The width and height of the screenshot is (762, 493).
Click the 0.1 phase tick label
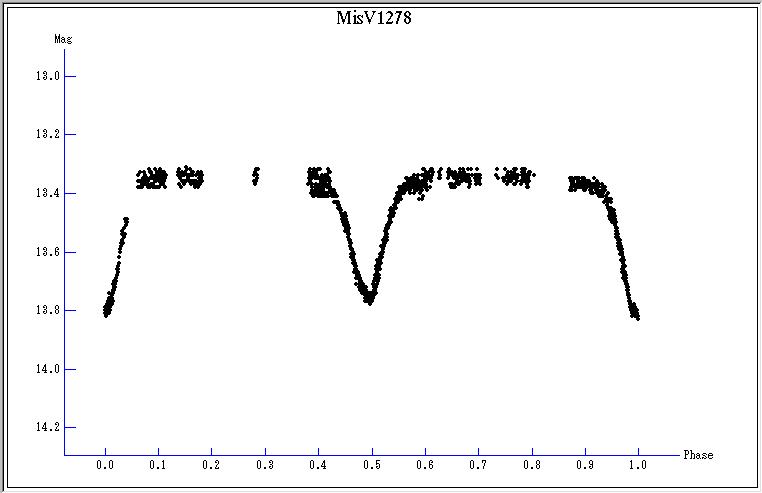click(x=158, y=465)
